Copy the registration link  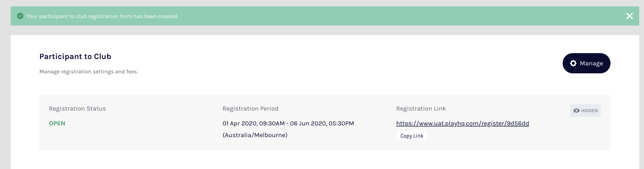[412, 136]
